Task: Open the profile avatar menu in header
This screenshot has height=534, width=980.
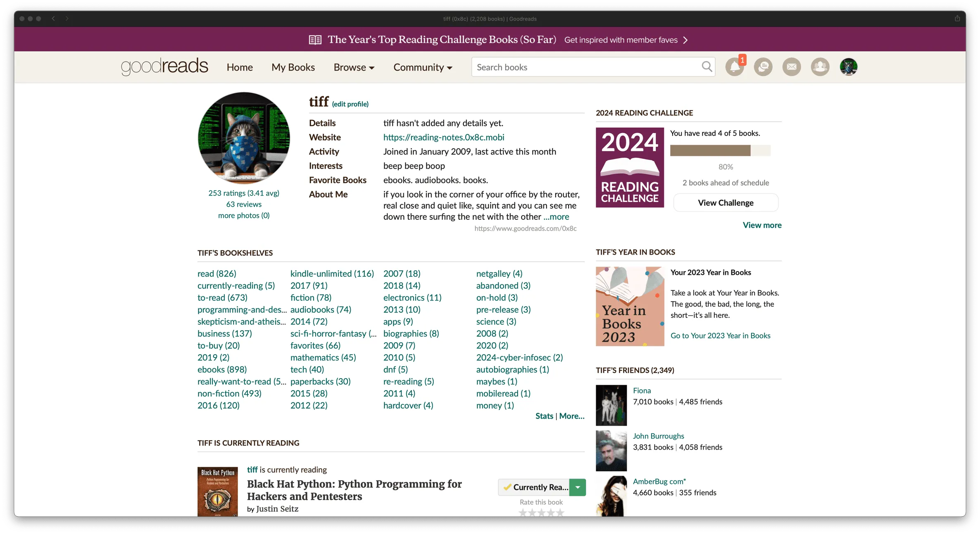Action: pos(849,67)
